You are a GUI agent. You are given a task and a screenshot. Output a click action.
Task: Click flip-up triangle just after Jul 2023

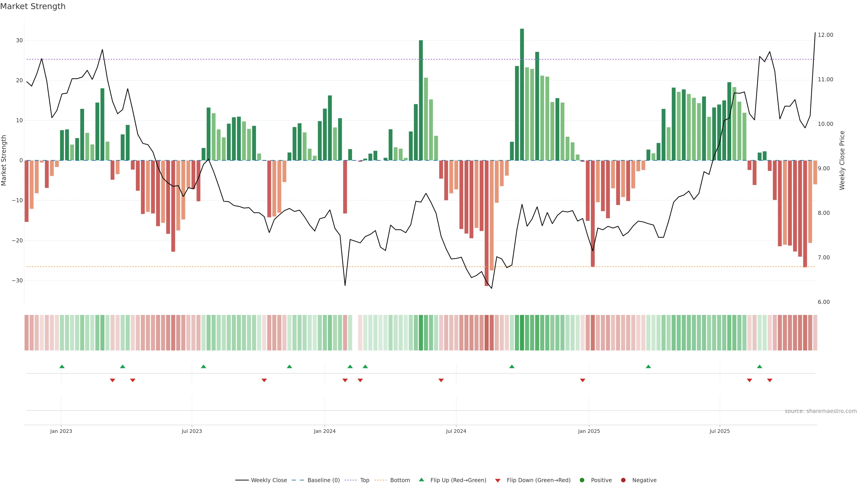pyautogui.click(x=203, y=366)
